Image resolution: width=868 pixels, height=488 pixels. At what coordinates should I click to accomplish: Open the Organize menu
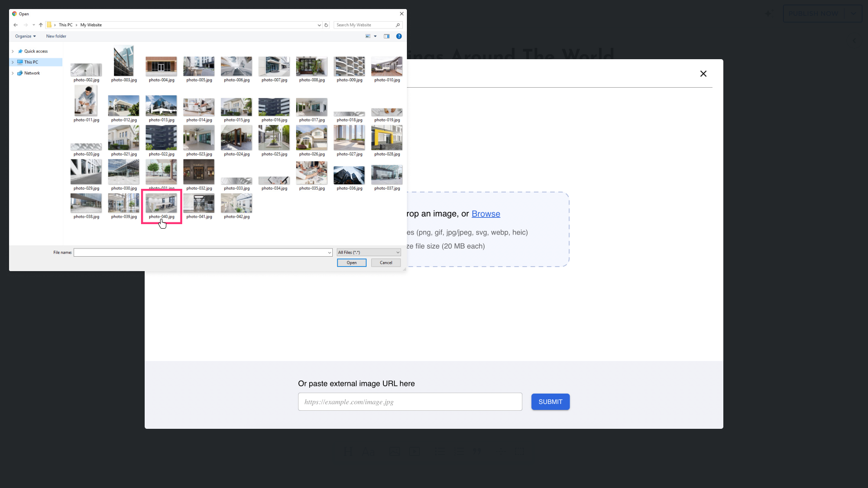point(25,37)
